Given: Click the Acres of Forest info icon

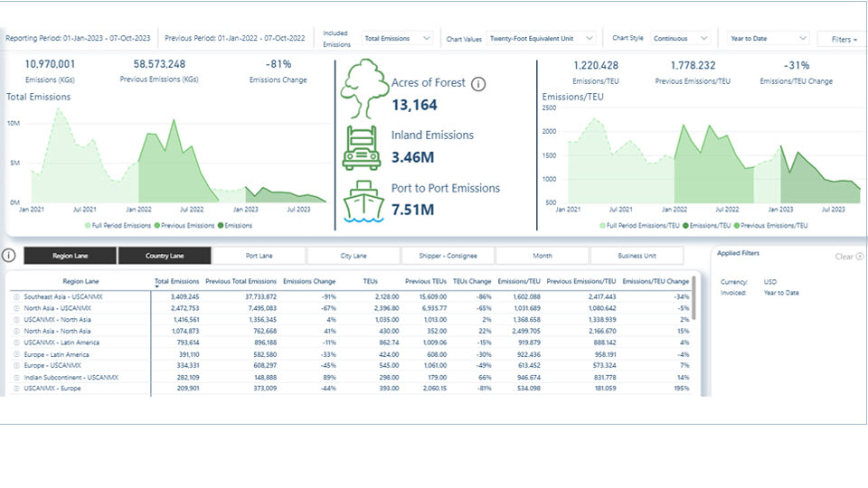Looking at the screenshot, I should coord(478,84).
